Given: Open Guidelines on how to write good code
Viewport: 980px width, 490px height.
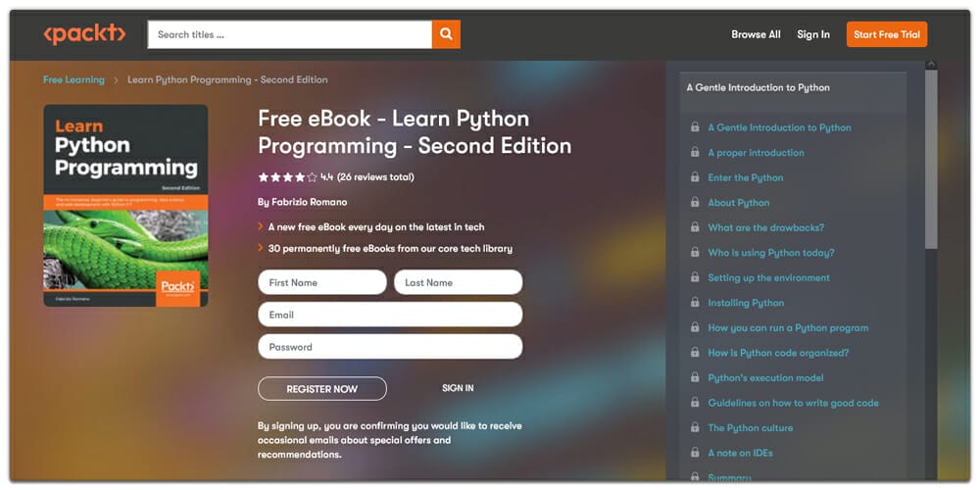Looking at the screenshot, I should click(793, 403).
